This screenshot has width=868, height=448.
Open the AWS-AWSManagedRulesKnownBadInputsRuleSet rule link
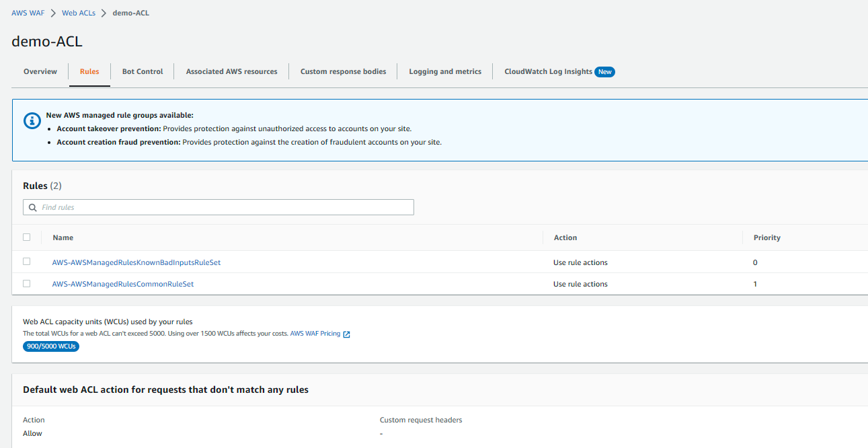click(136, 262)
